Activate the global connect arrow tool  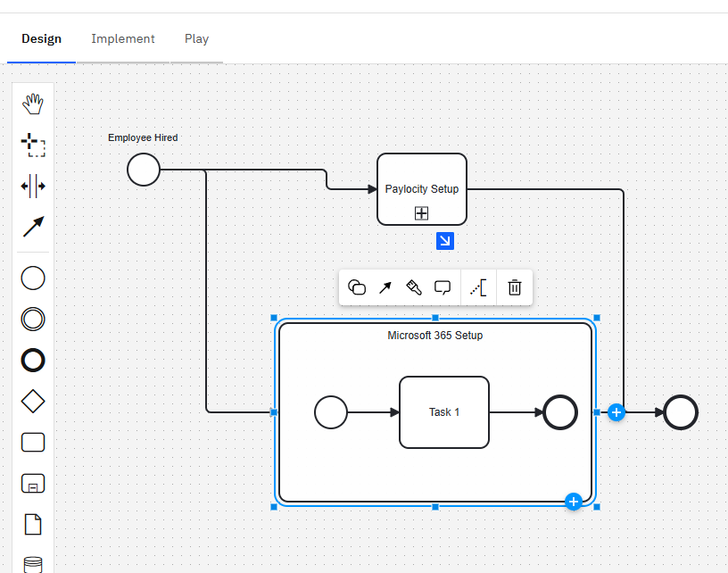point(33,227)
